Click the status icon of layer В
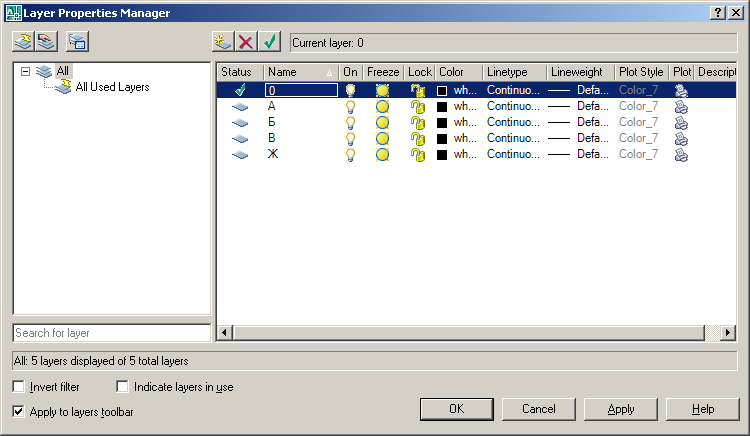The image size is (750, 436). point(240,139)
